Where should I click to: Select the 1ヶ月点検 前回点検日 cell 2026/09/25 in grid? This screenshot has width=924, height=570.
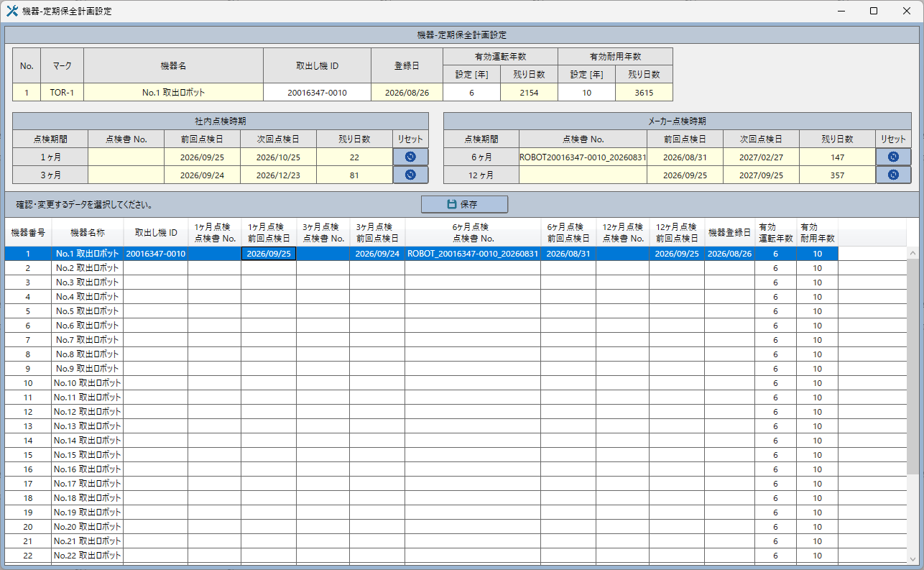pyautogui.click(x=269, y=254)
